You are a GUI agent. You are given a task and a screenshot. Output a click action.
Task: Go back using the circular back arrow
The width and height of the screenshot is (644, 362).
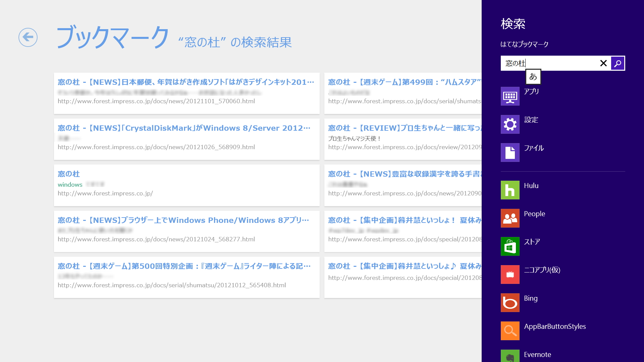point(28,38)
